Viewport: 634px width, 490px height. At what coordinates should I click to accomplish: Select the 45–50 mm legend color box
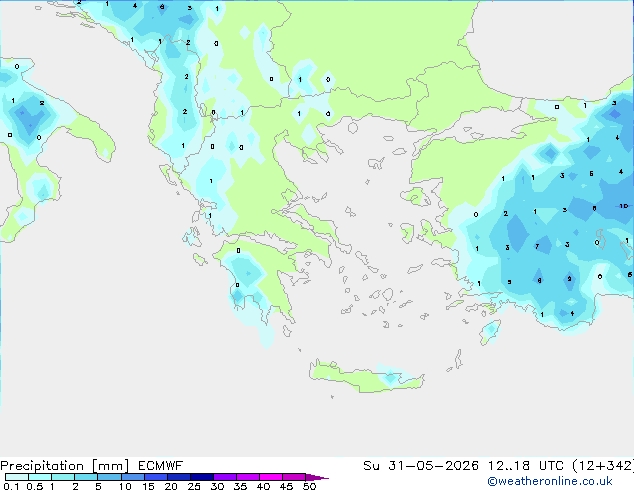click(294, 477)
